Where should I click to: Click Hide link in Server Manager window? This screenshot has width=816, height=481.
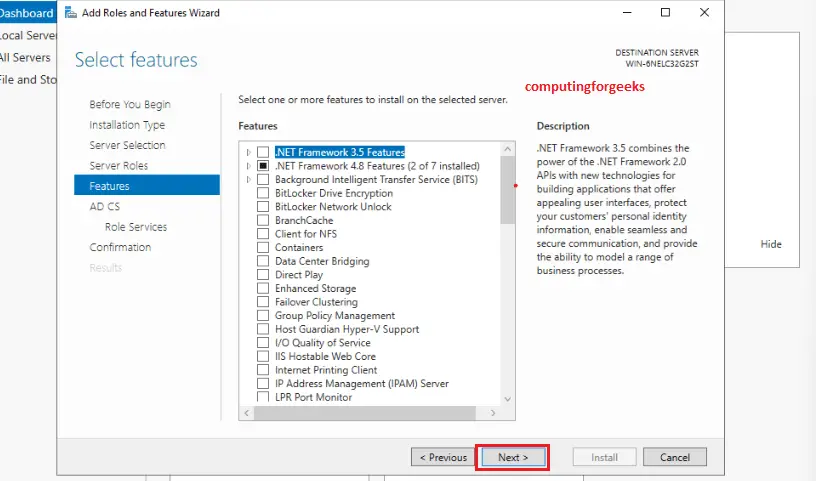coord(771,244)
